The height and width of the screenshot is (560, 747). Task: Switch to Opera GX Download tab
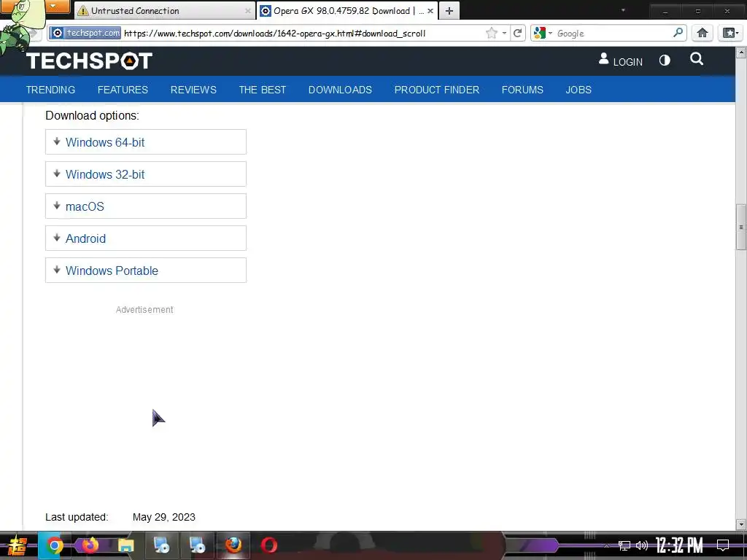pos(347,10)
